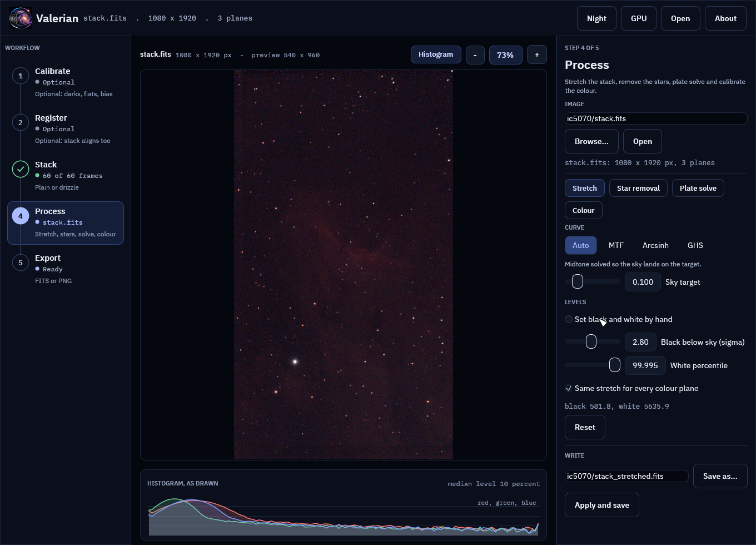
Task: Click the White percentile value field
Action: [x=645, y=365]
